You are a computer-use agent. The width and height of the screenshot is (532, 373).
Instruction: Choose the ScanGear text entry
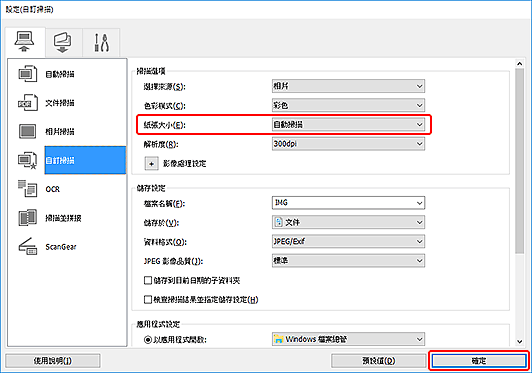pos(61,247)
